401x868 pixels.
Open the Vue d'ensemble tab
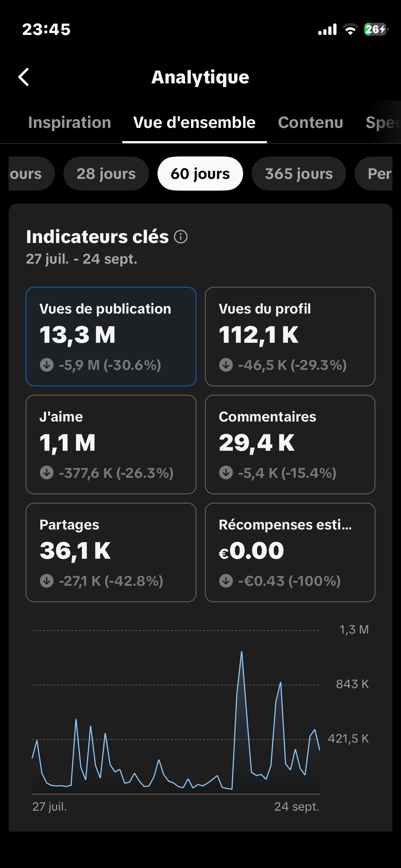coord(194,123)
